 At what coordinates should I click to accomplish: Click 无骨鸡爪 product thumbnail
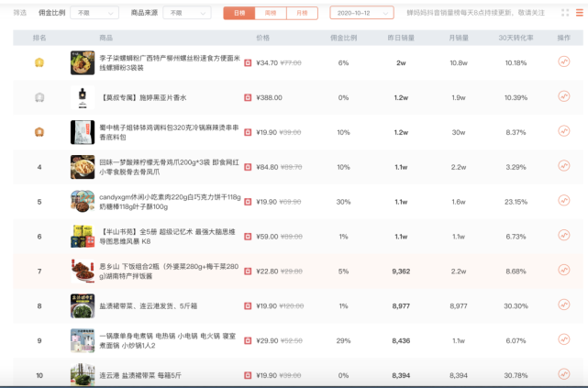click(83, 167)
